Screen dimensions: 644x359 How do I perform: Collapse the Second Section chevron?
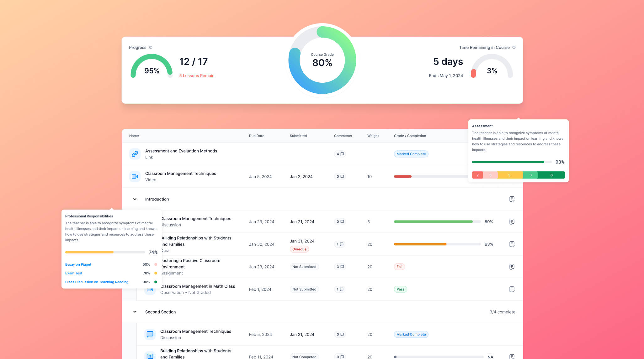pos(135,312)
